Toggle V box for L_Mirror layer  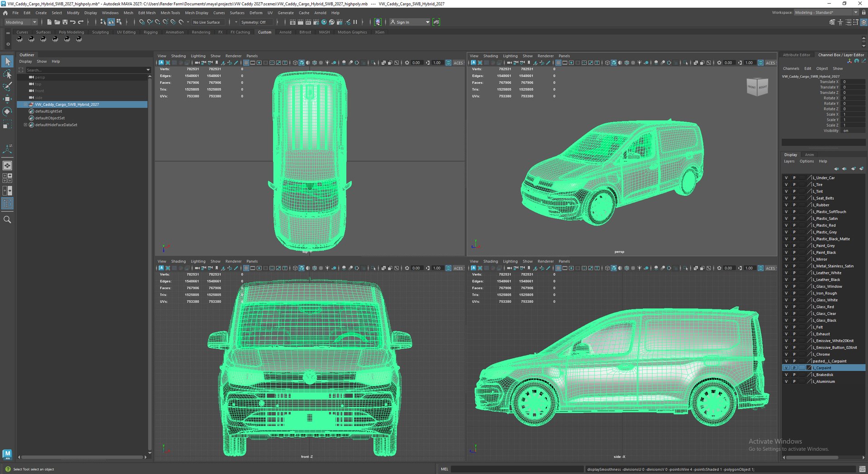point(786,259)
